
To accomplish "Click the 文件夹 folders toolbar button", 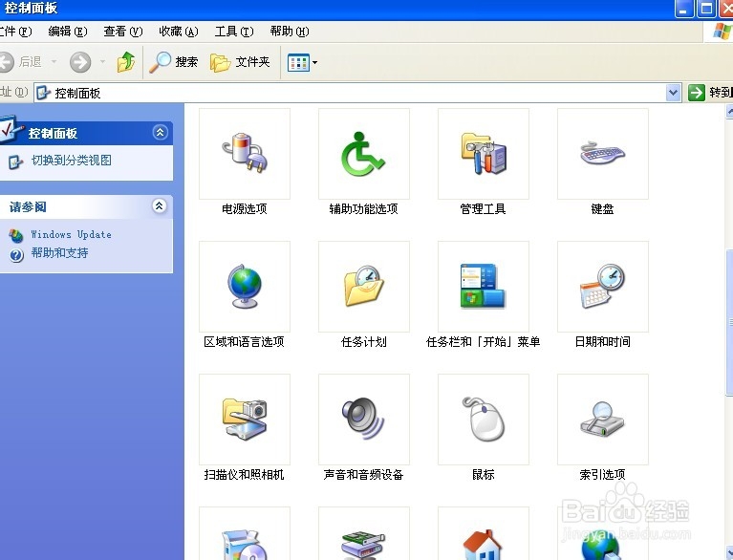I will click(240, 62).
